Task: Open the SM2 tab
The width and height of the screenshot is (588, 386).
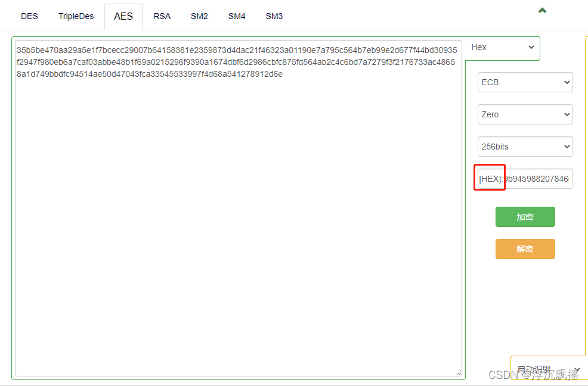Action: 199,17
